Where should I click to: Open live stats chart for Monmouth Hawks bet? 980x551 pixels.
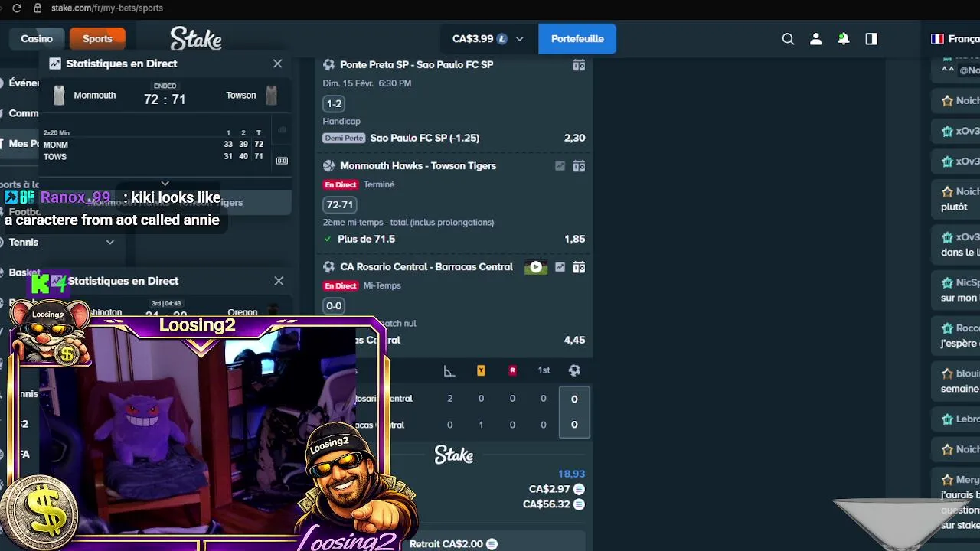click(560, 166)
